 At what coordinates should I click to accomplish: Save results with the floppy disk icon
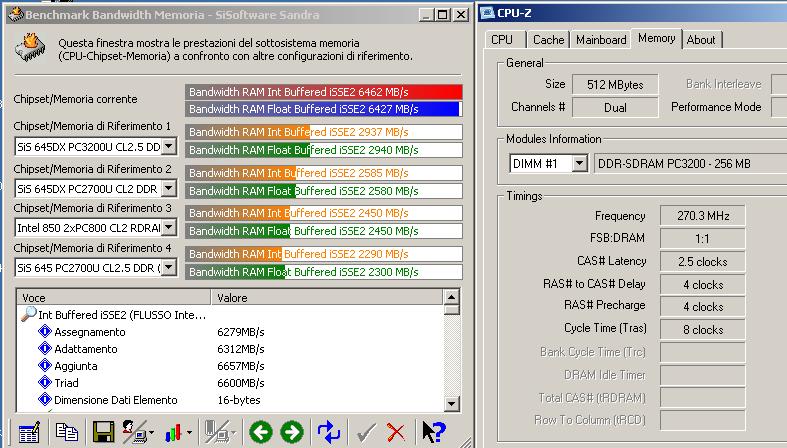(x=103, y=432)
